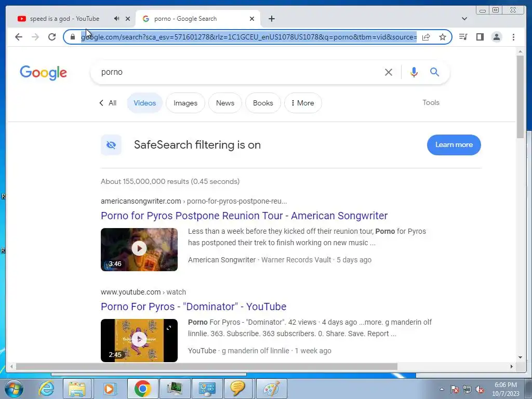The width and height of the screenshot is (532, 399).
Task: Click the SafeSearch crossed-eye icon
Action: (111, 145)
